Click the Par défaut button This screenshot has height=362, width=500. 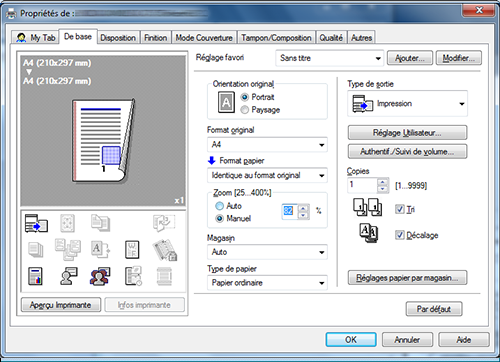pos(434,309)
